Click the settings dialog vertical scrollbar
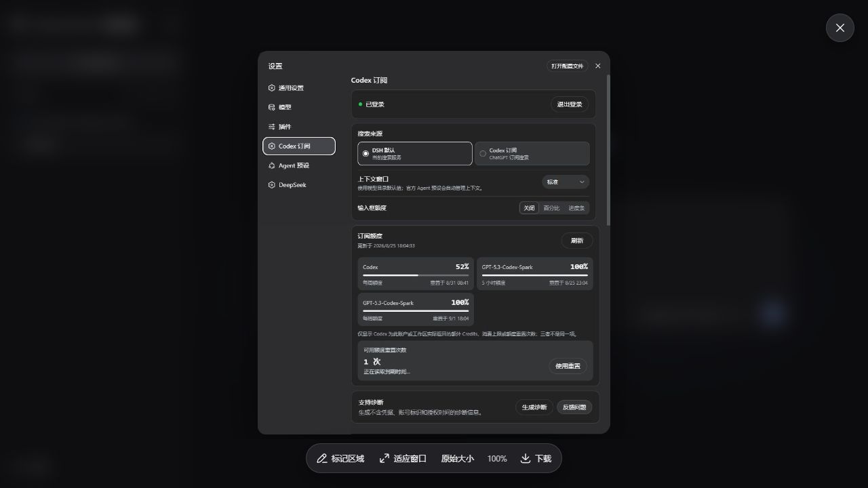Viewport: 868px width, 488px height. [608, 150]
